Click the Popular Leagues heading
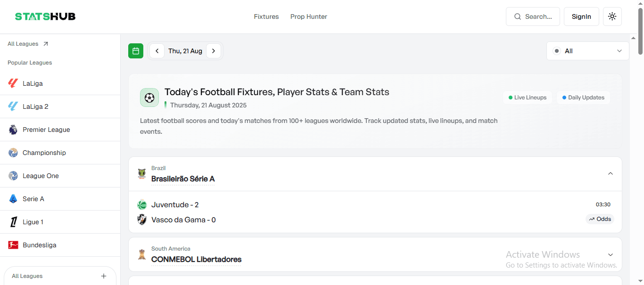This screenshot has height=285, width=644. 30,63
